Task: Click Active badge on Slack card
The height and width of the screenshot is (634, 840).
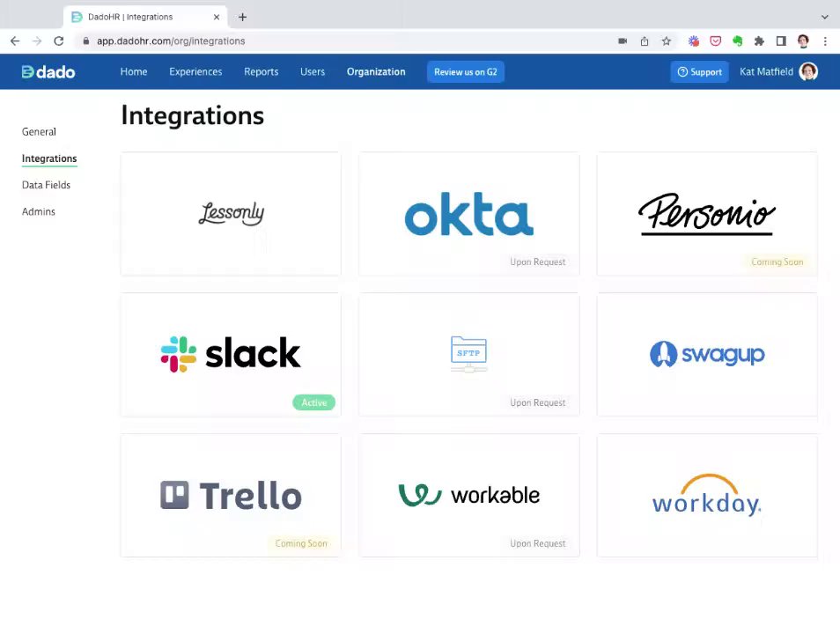Action: click(314, 402)
